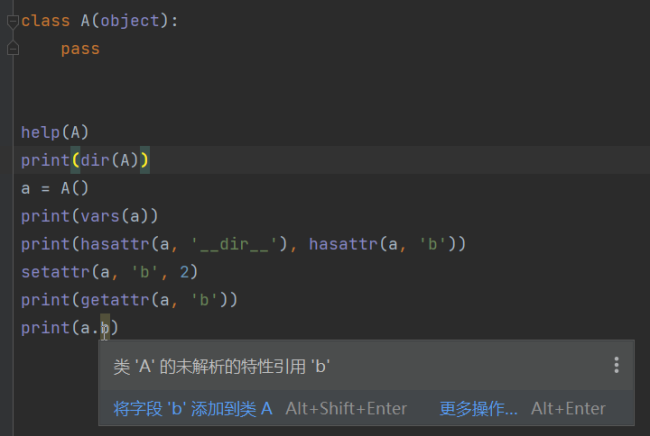Viewport: 650px width, 436px height.
Task: Click the "a = A()" assignment line
Action: [x=55, y=188]
